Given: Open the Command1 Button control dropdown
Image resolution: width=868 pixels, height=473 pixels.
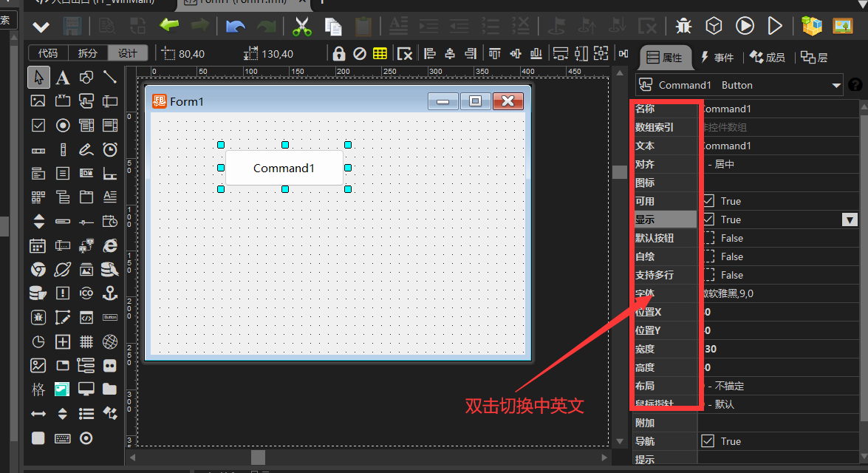Looking at the screenshot, I should (836, 85).
